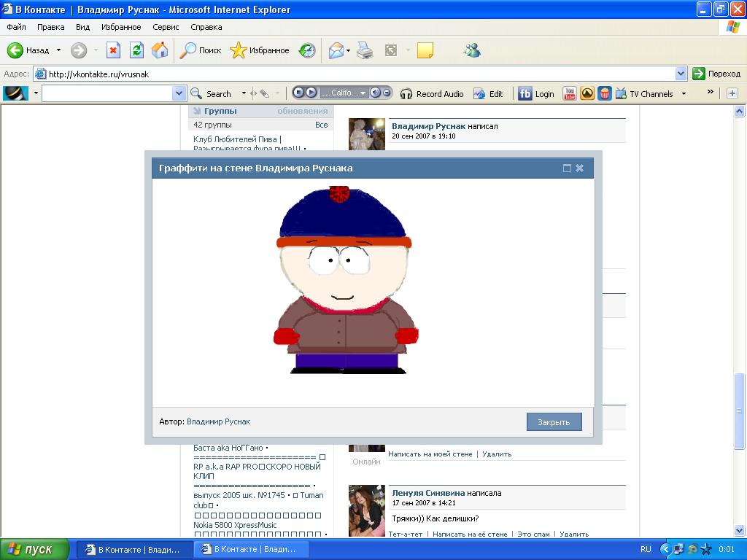This screenshot has height=560, width=747.
Task: Open the add-on toolbar search box dropdown
Action: tap(179, 93)
